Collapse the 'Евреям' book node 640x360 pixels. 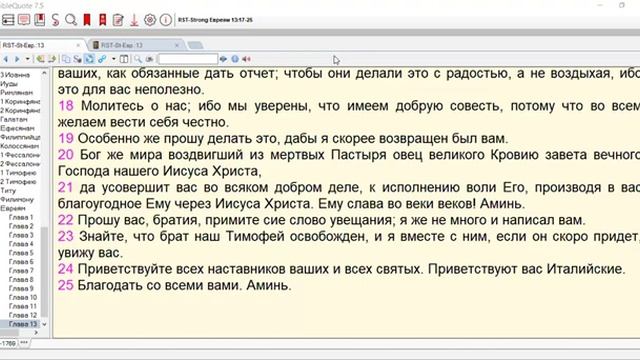pos(13,208)
